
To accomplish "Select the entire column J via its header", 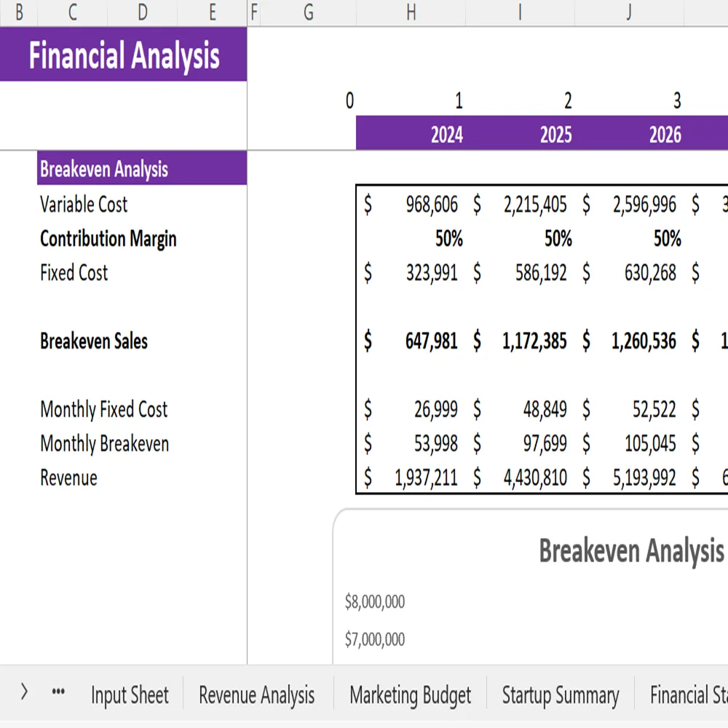I will coord(628,12).
